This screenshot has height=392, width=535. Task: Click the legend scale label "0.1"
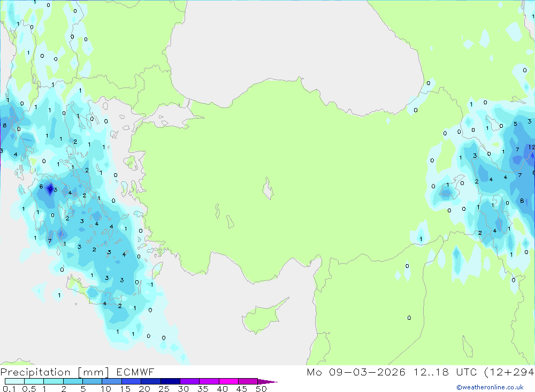9,389
